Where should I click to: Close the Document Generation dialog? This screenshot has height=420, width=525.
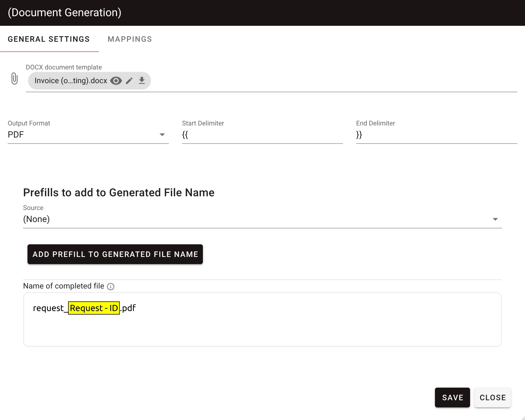pyautogui.click(x=492, y=397)
